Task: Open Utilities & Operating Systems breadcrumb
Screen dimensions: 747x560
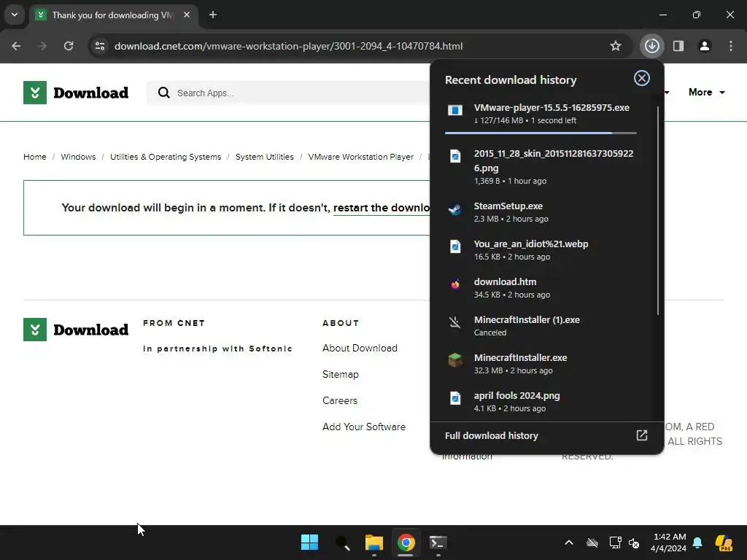Action: (166, 157)
